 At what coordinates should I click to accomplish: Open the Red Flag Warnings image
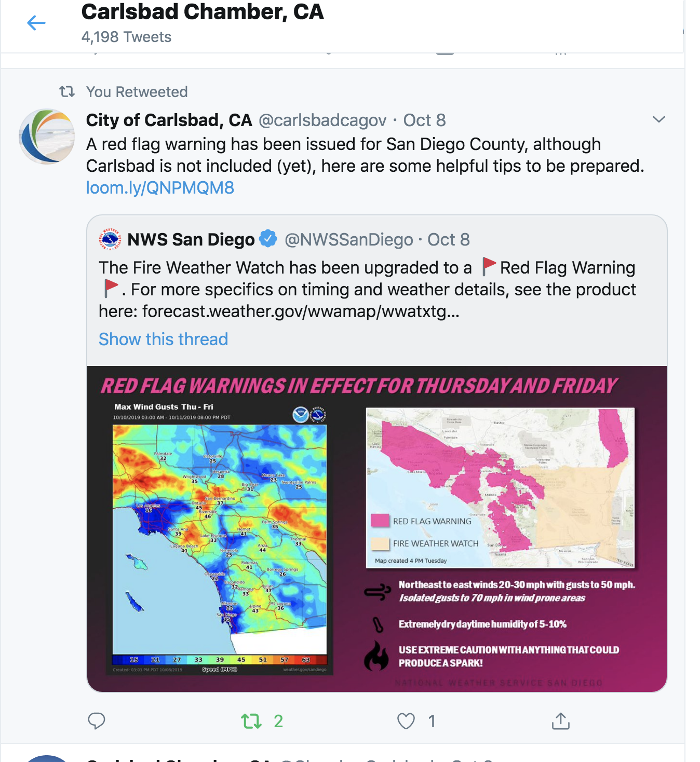pos(377,529)
